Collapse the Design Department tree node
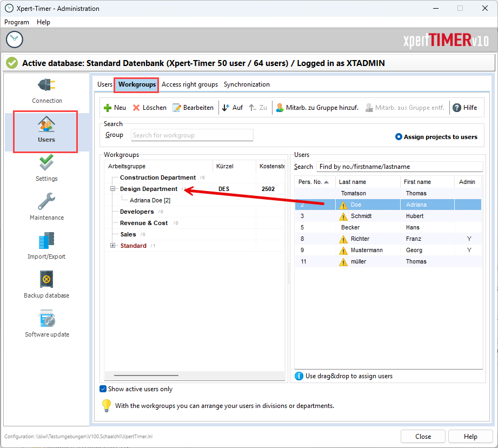The width and height of the screenshot is (498, 448). (113, 189)
